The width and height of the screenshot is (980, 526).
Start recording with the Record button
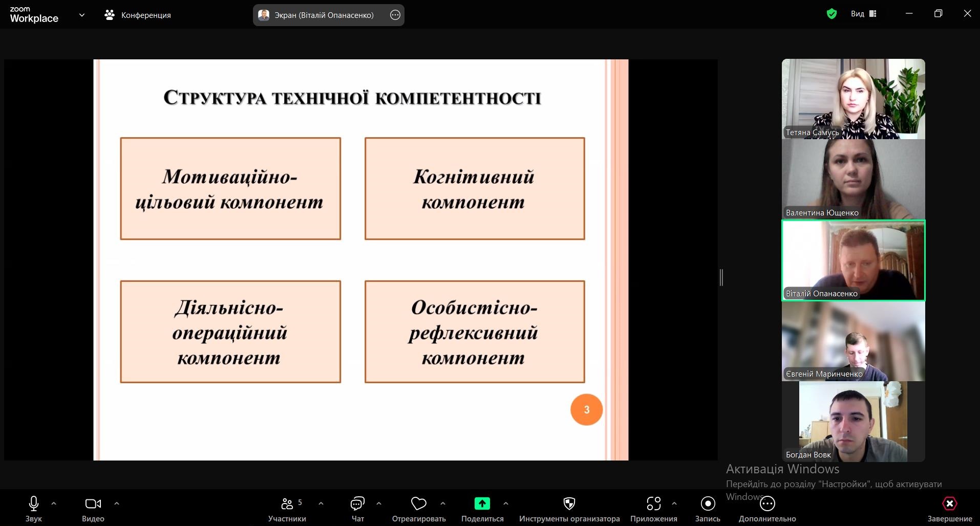coord(708,504)
